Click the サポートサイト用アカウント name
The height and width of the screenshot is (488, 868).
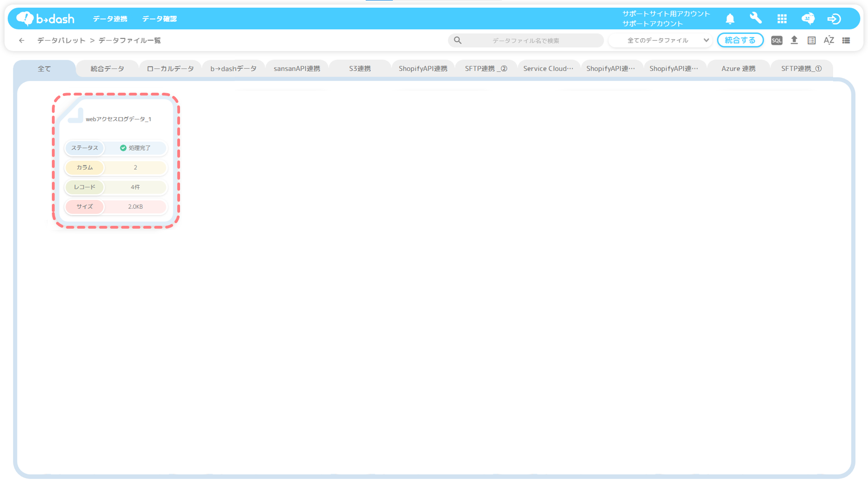tap(666, 14)
